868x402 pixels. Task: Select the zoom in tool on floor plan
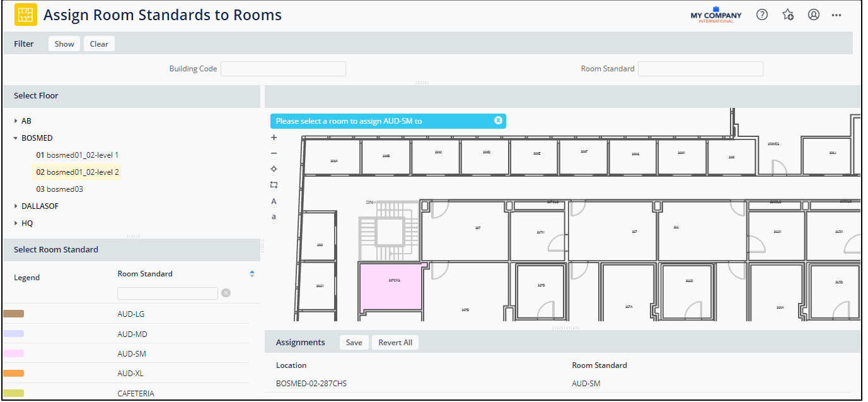[x=274, y=137]
